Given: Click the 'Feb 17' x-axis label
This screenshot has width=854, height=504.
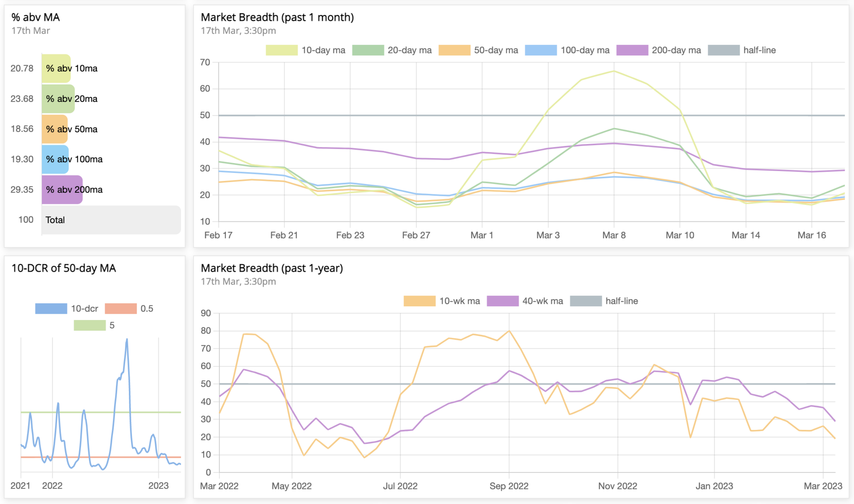Looking at the screenshot, I should coord(218,235).
